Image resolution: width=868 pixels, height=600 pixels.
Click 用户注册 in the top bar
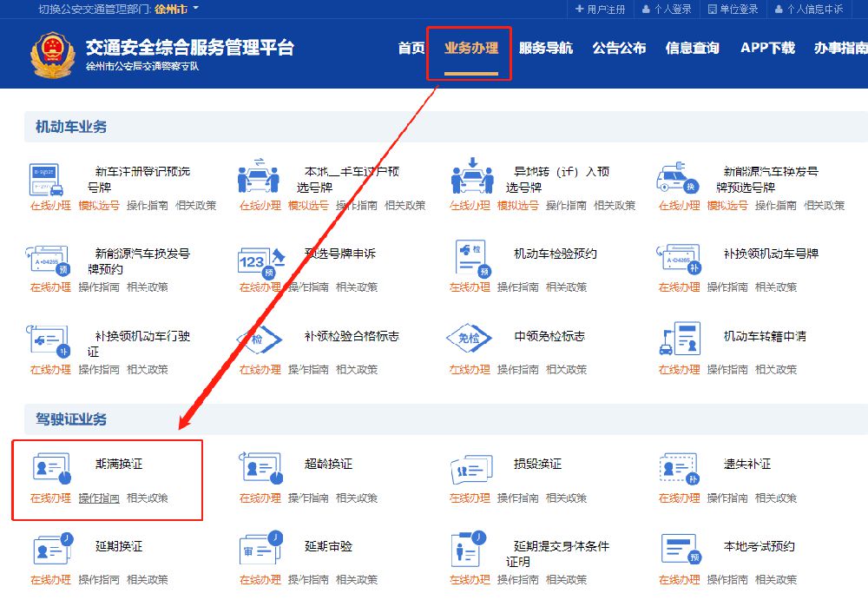point(600,9)
